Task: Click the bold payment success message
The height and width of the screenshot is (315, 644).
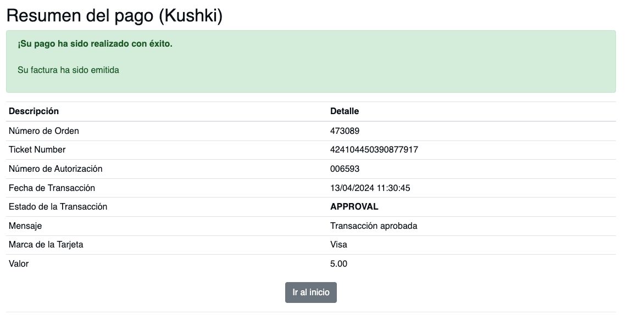Action: 95,43
